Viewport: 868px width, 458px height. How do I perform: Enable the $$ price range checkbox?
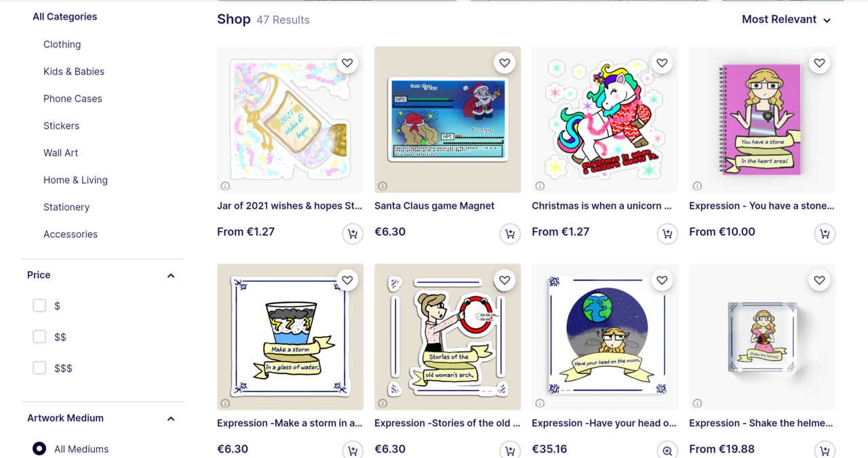(39, 337)
